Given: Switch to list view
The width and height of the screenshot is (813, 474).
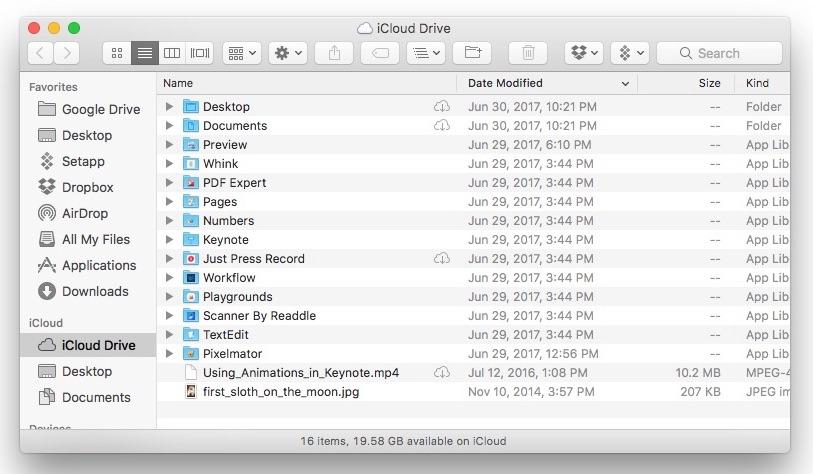Looking at the screenshot, I should (x=145, y=53).
